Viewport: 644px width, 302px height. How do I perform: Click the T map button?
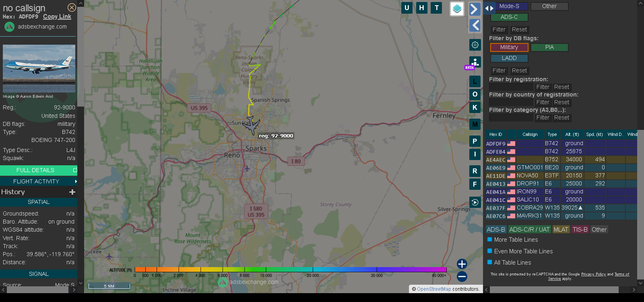[x=437, y=8]
